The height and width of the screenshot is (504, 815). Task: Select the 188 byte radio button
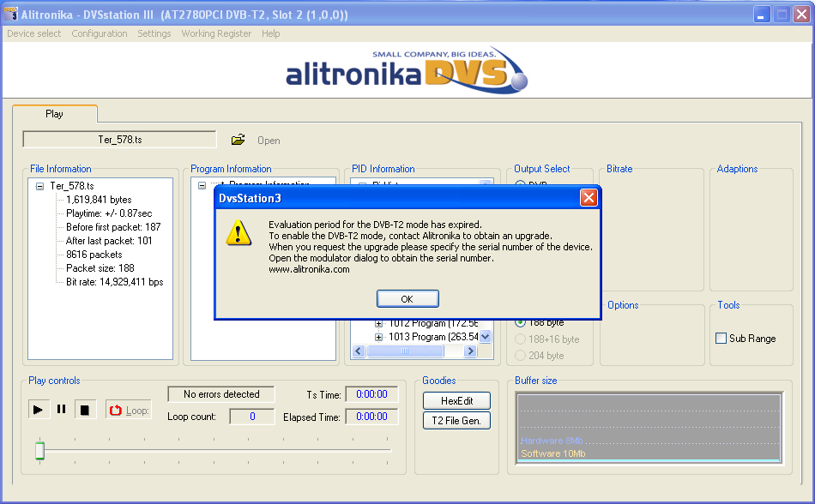click(x=520, y=322)
